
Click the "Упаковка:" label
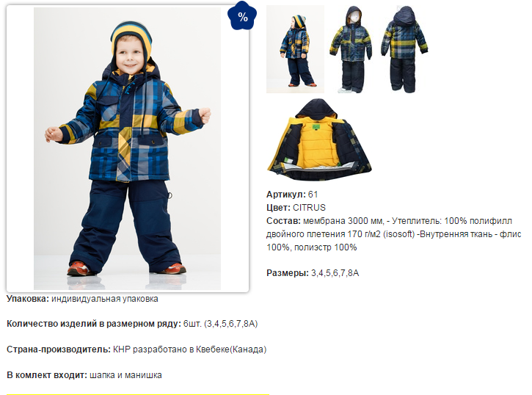tap(28, 299)
